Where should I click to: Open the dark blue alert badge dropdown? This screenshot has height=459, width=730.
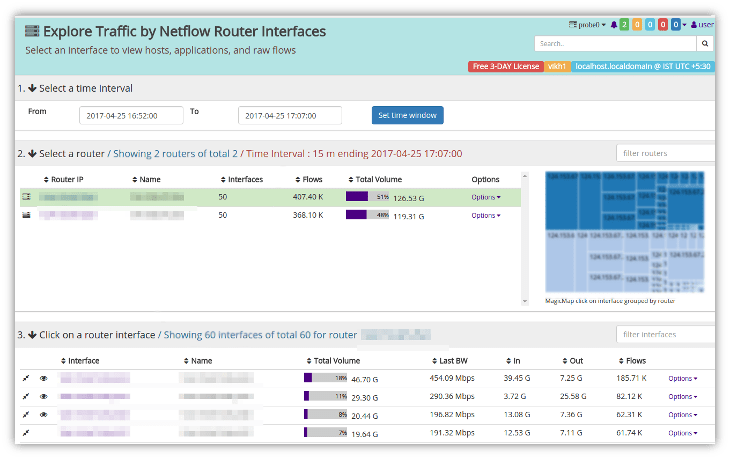(x=678, y=25)
